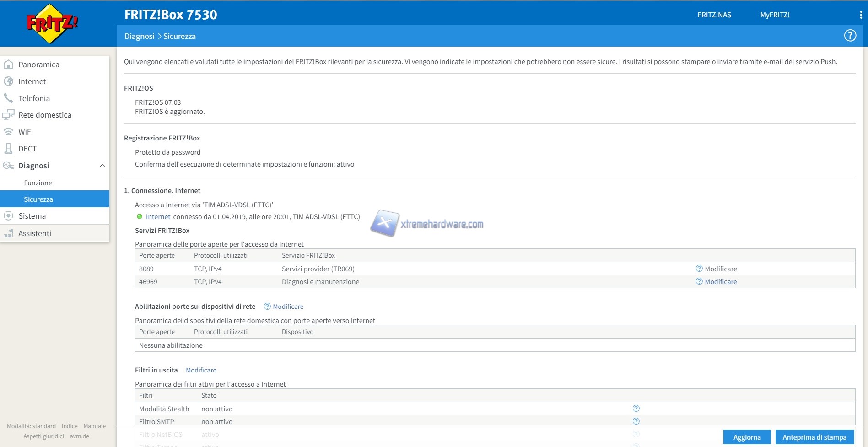The width and height of the screenshot is (868, 447).
Task: Click help icon for Filtro SMTP
Action: [x=636, y=421]
